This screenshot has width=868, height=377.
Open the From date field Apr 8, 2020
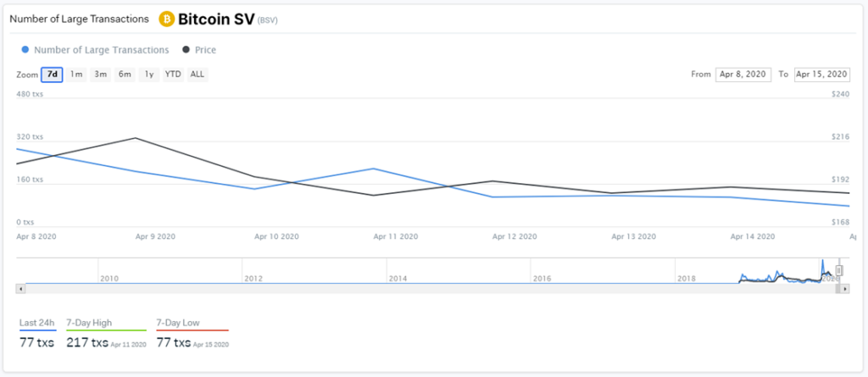point(743,75)
